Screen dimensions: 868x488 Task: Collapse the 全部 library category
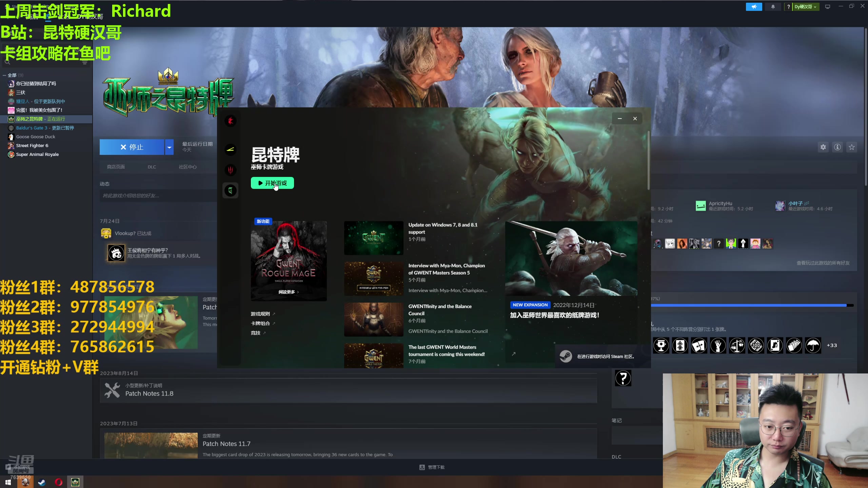click(x=4, y=75)
